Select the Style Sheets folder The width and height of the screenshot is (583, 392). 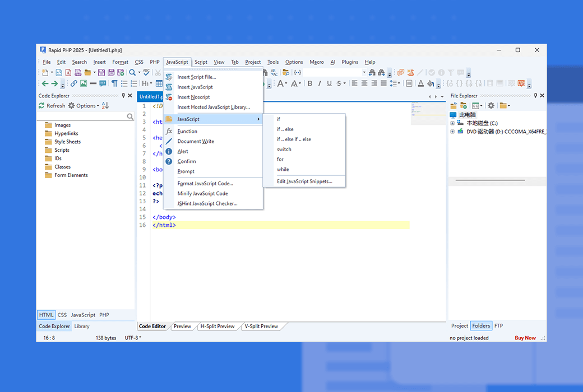(x=67, y=142)
